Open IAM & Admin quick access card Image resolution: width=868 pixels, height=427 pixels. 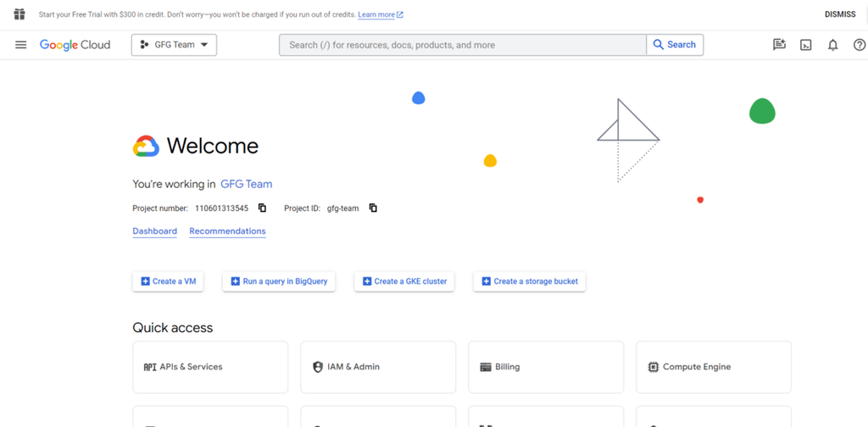pyautogui.click(x=378, y=367)
